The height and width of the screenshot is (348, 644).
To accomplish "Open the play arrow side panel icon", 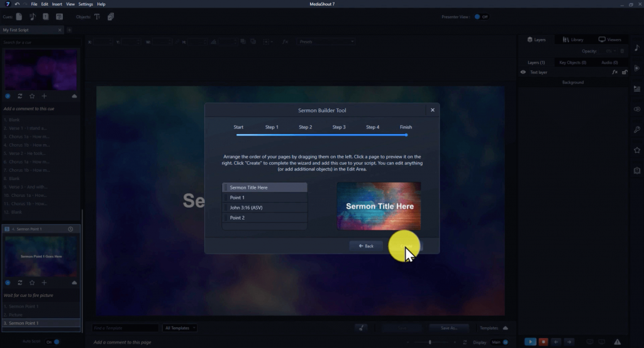I will (637, 68).
